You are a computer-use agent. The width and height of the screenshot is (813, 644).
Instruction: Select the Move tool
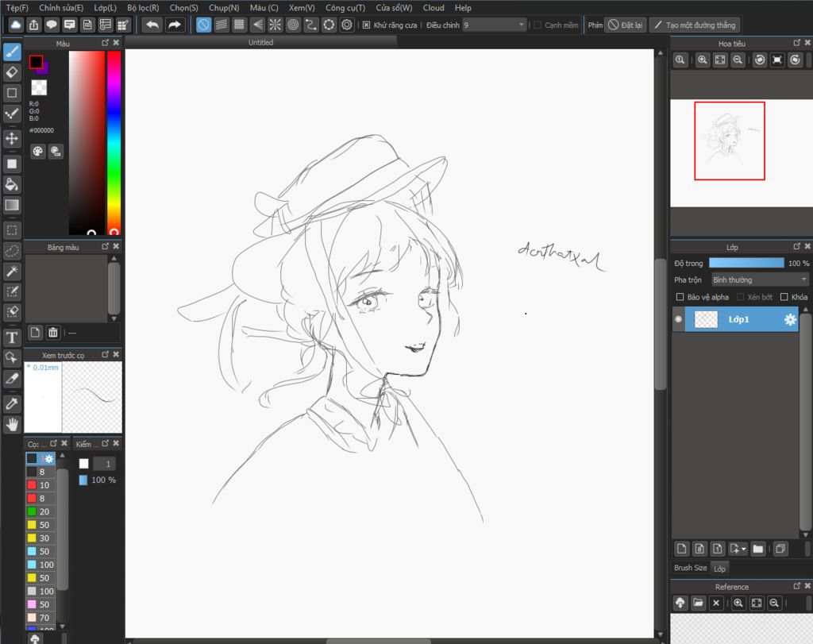coord(12,138)
